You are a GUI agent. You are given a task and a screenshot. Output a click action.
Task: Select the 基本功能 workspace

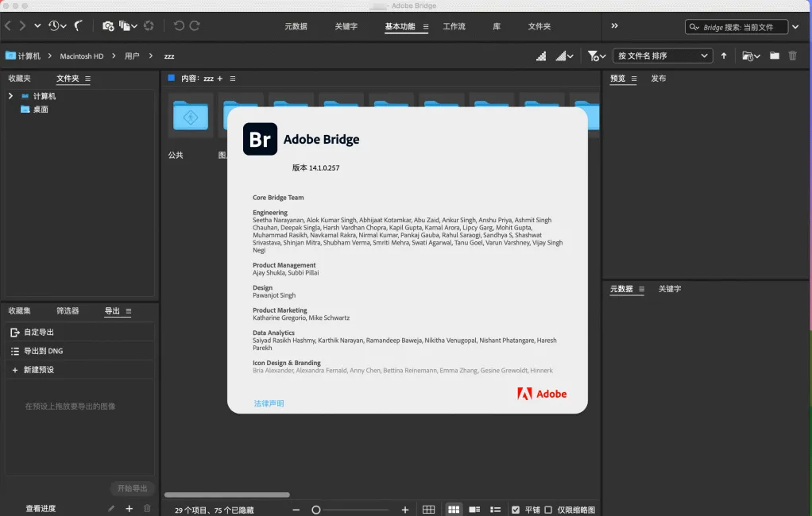(x=400, y=26)
